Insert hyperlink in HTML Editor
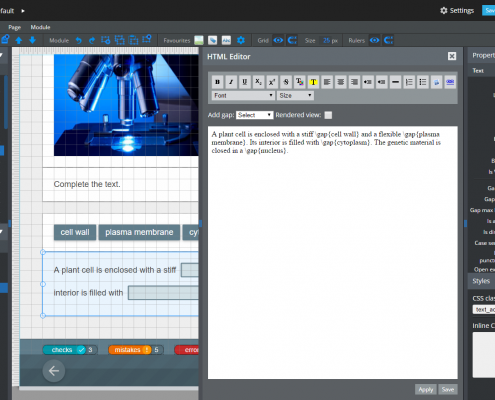495x400 pixels. [x=450, y=82]
